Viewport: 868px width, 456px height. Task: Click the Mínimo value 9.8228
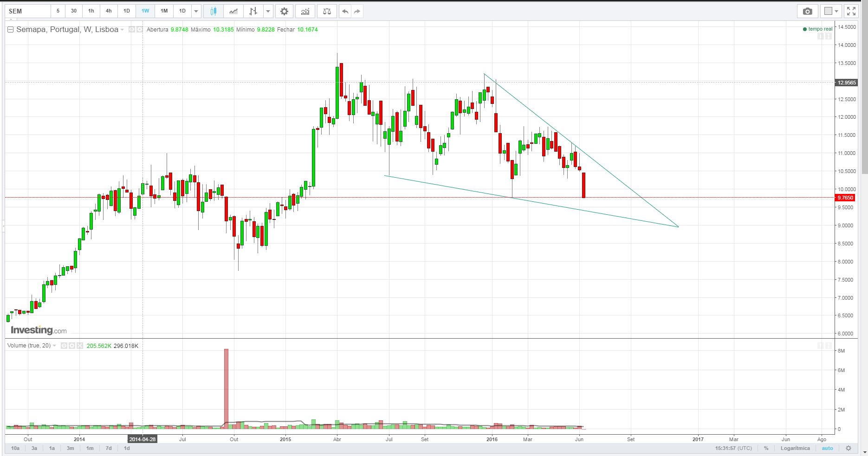pyautogui.click(x=266, y=30)
